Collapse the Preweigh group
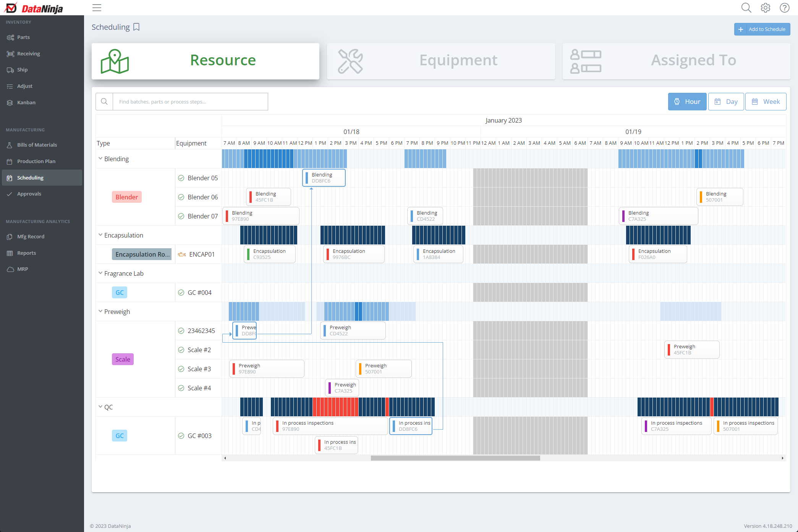 [x=100, y=311]
